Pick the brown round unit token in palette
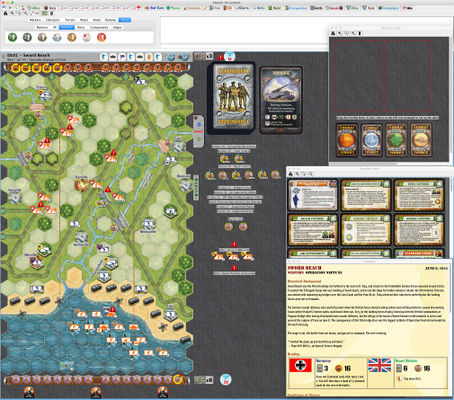 coord(42,37)
